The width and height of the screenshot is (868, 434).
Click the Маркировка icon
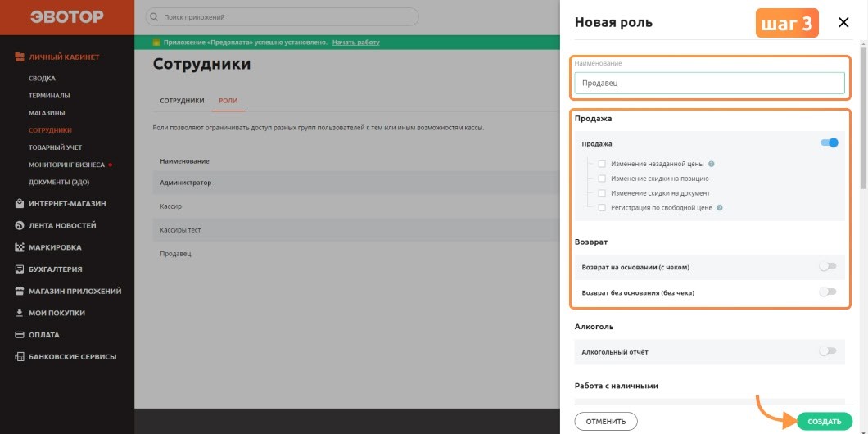20,247
